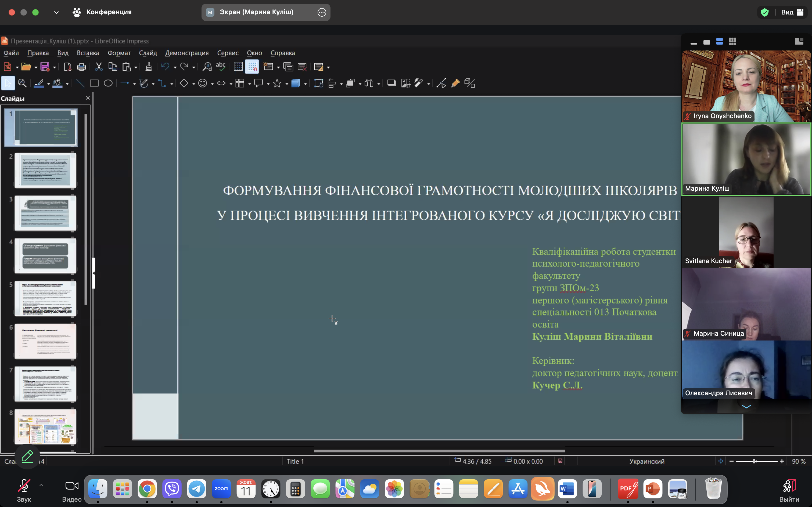This screenshot has height=507, width=812.
Task: Open the Файл menu in LibreOffice Impress
Action: pos(11,53)
